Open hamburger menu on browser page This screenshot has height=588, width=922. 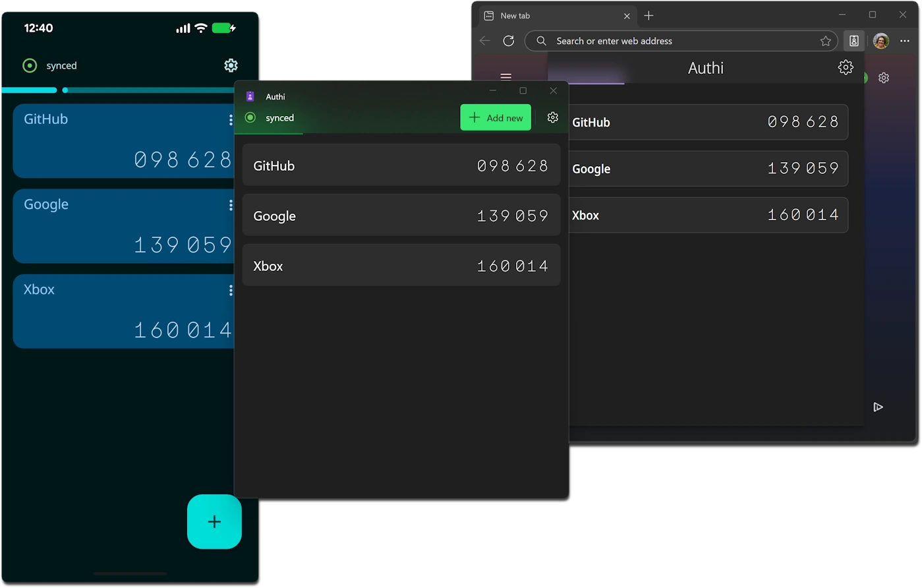(x=506, y=77)
